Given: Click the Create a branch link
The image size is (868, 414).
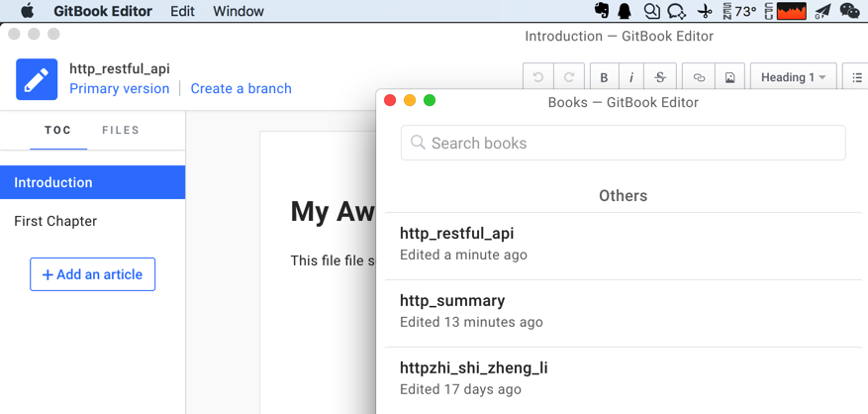Looking at the screenshot, I should pyautogui.click(x=241, y=89).
